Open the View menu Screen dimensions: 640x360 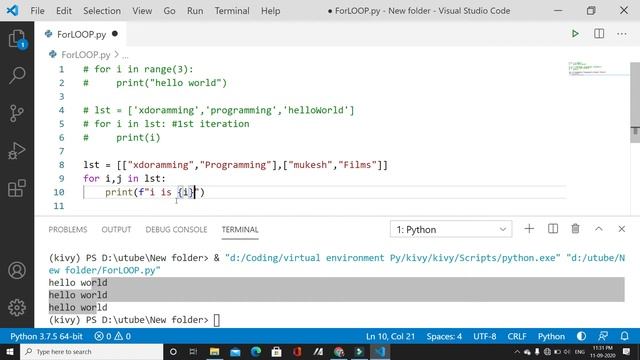click(142, 11)
